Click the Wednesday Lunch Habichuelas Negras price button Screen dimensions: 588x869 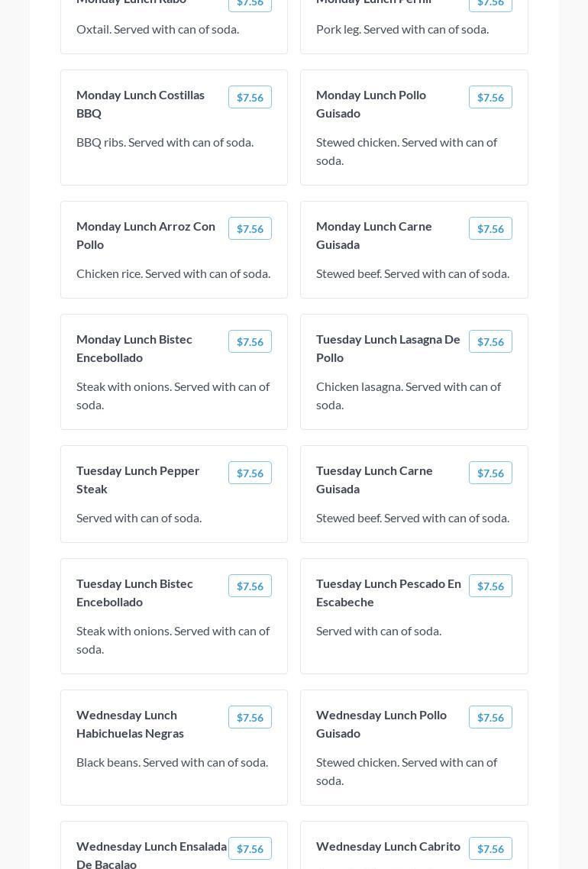tap(250, 717)
